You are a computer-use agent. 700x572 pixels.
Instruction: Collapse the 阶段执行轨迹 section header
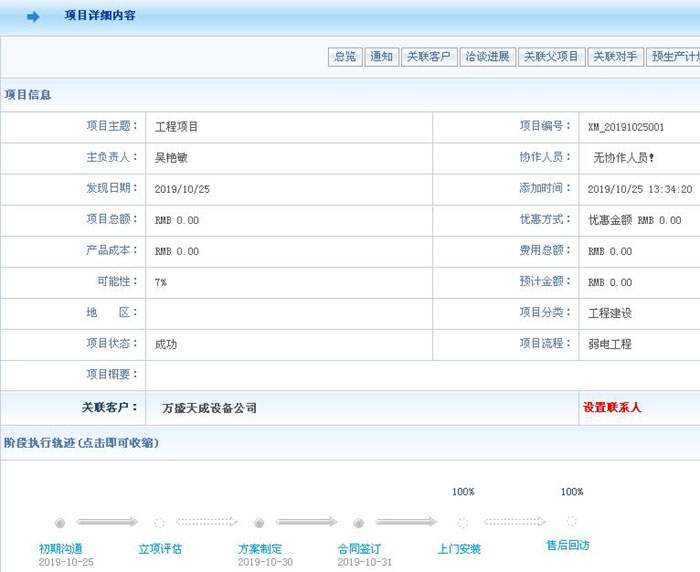click(x=81, y=442)
